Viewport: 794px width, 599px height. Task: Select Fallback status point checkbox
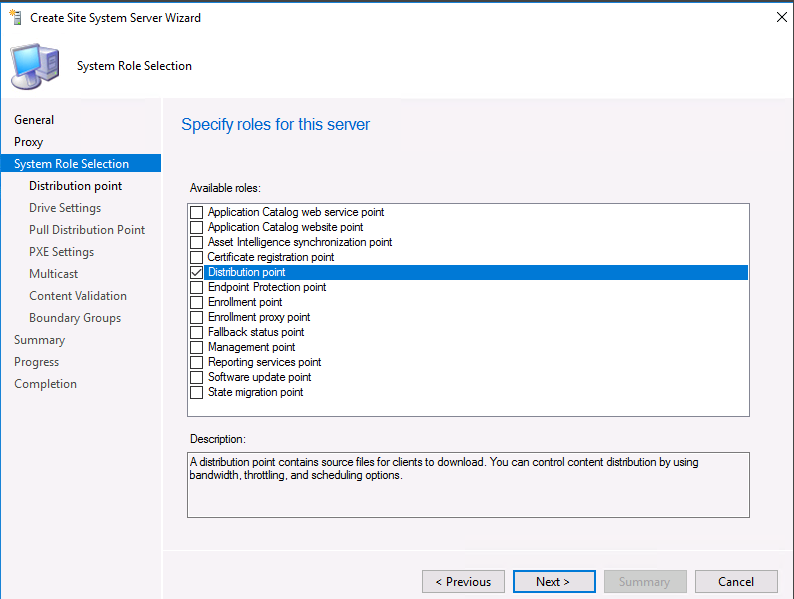(196, 332)
